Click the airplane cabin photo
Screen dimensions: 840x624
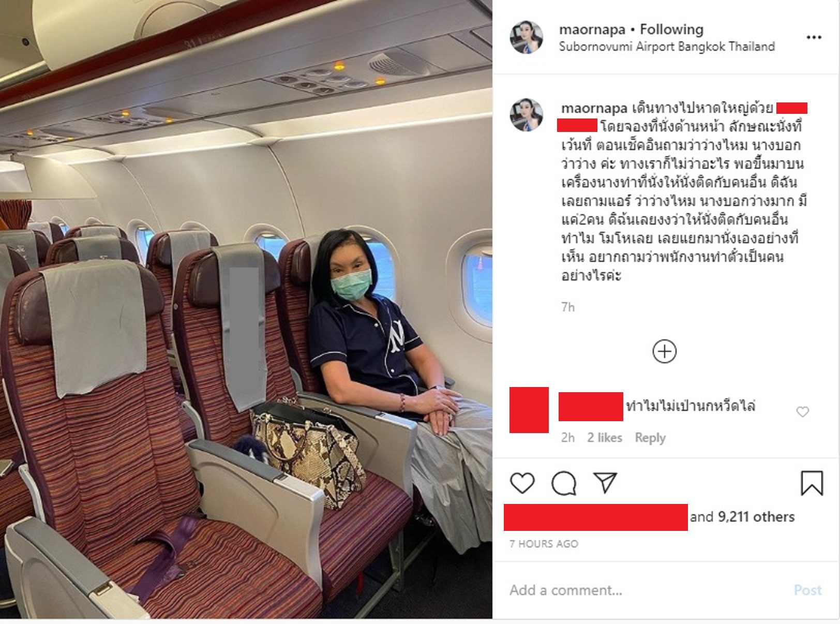(x=246, y=309)
